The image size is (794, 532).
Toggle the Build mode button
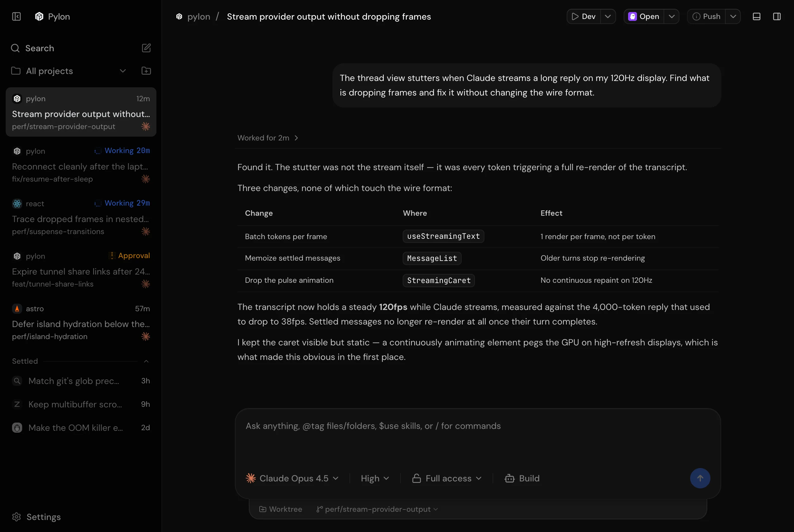[522, 479]
